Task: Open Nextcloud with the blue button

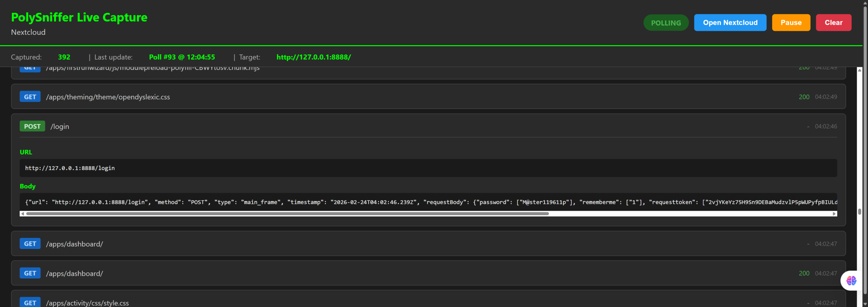Action: click(730, 22)
